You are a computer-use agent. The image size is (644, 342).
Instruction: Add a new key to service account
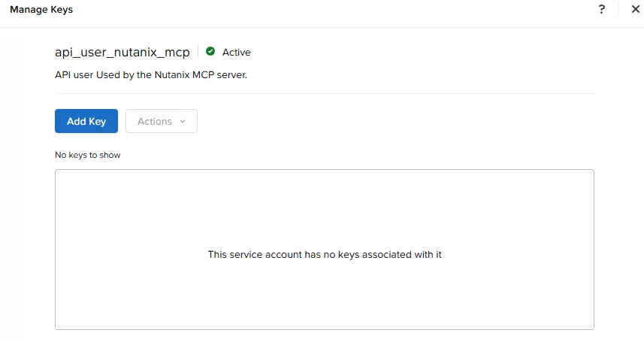(86, 121)
